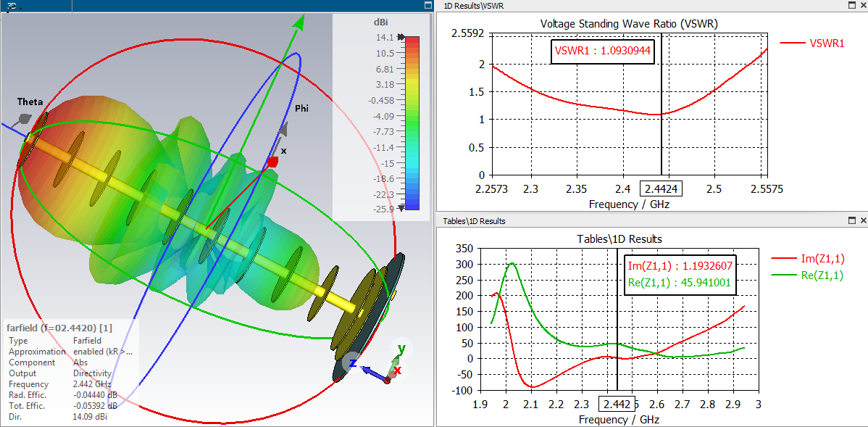The width and height of the screenshot is (868, 427).
Task: Click the dBi color ramp bar
Action: point(412,123)
